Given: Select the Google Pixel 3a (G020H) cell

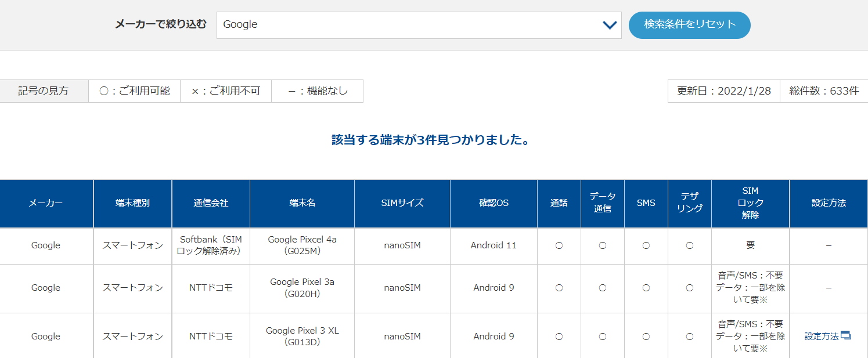Looking at the screenshot, I should 302,288.
